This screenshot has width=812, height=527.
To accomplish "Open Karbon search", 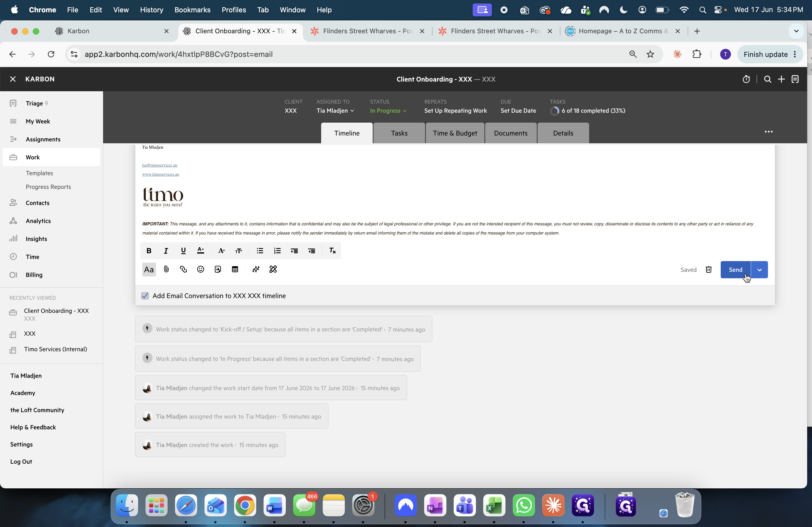I will [x=768, y=79].
